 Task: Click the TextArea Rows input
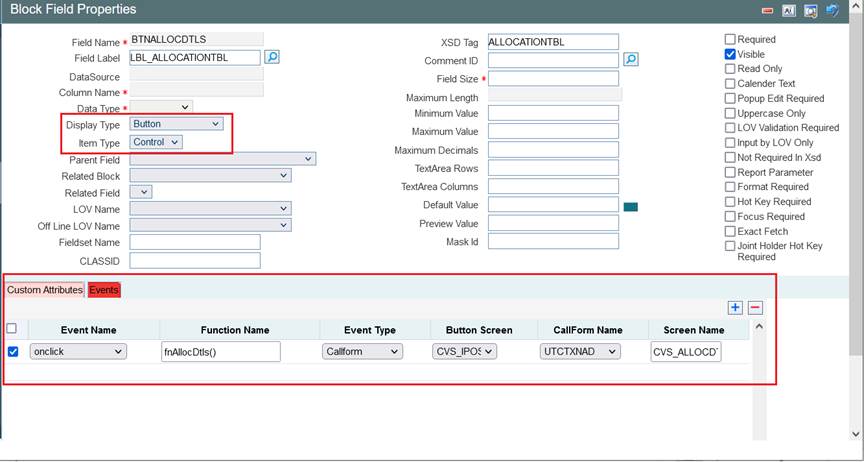[553, 168]
